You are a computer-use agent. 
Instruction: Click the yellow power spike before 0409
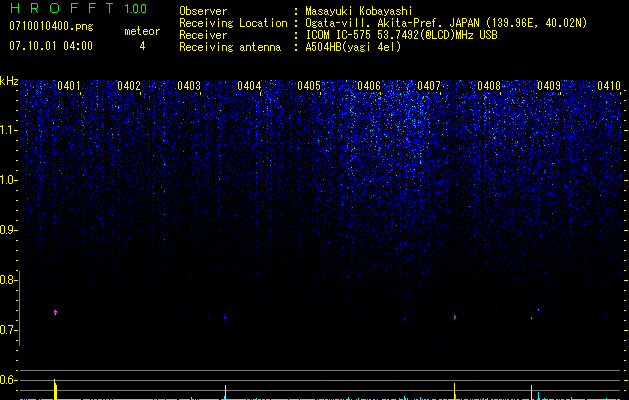531,392
